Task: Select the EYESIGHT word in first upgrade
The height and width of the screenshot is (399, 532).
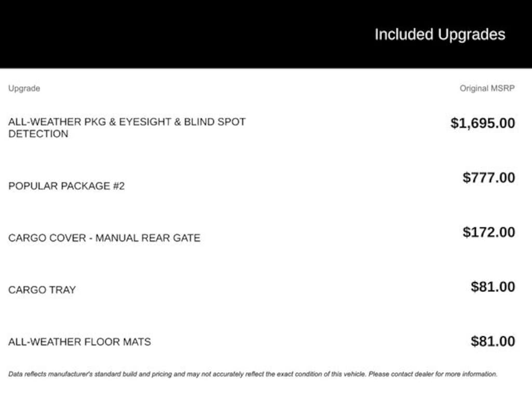Action: 143,122
